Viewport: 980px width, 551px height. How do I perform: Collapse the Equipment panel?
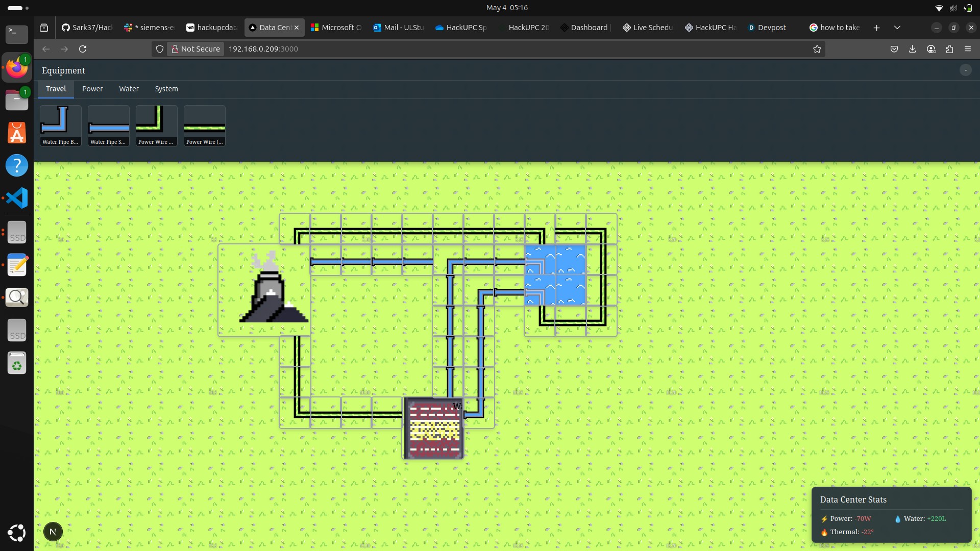[x=965, y=70]
